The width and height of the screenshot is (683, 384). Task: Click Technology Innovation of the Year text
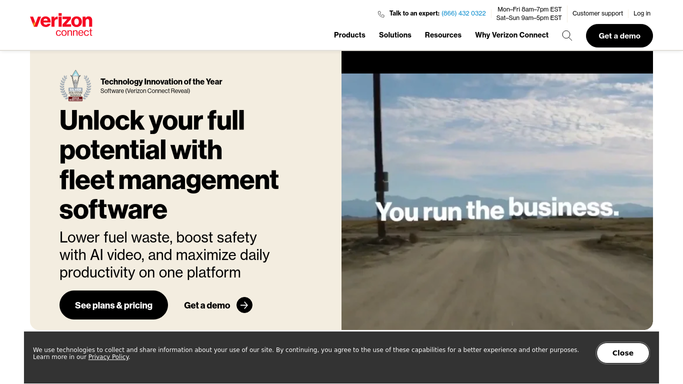(x=161, y=81)
